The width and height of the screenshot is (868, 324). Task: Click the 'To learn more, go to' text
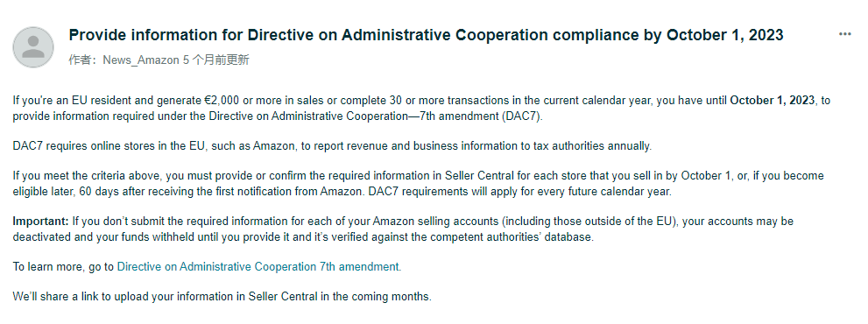pos(63,266)
